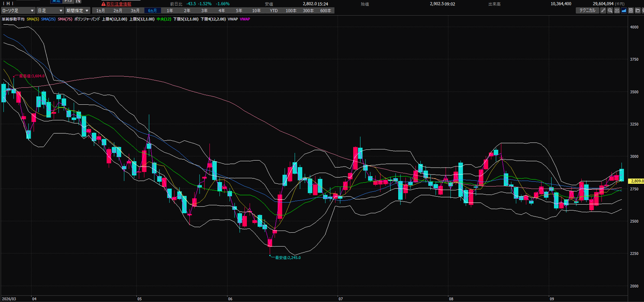644x302 pixels.
Task: Click the -1.66% change percentage
Action: (x=223, y=3)
